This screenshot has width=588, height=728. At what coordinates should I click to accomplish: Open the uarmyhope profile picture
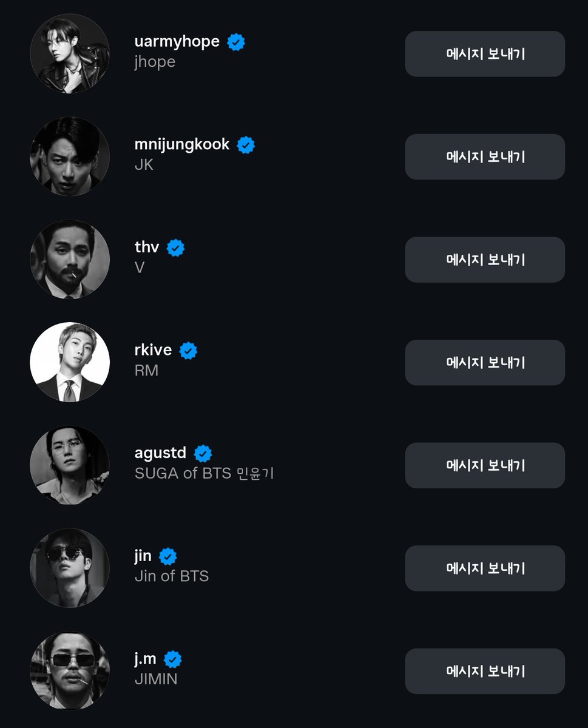(x=70, y=54)
